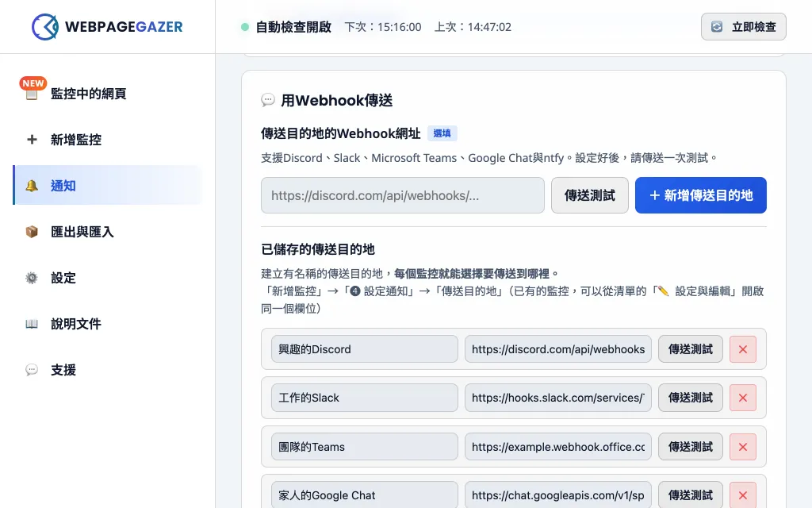Focus the Webhook URL input field
This screenshot has width=812, height=508.
403,195
